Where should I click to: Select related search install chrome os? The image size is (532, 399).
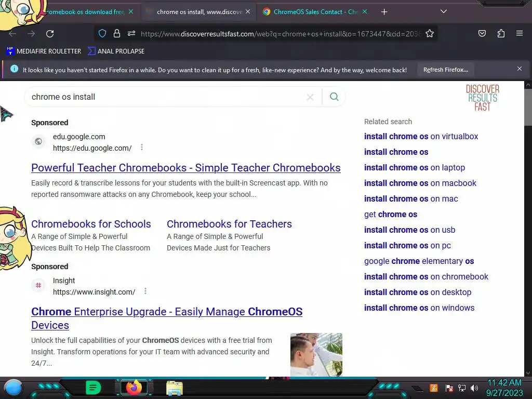396,152
